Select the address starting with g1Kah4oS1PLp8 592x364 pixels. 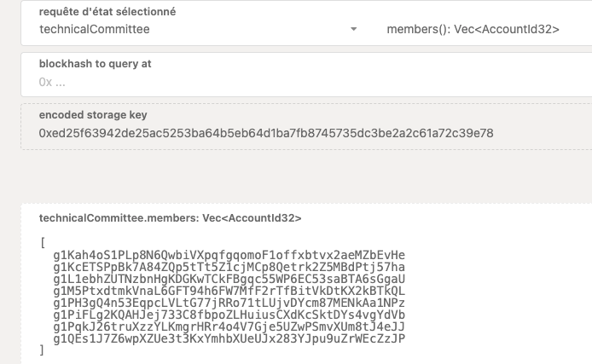(229, 255)
